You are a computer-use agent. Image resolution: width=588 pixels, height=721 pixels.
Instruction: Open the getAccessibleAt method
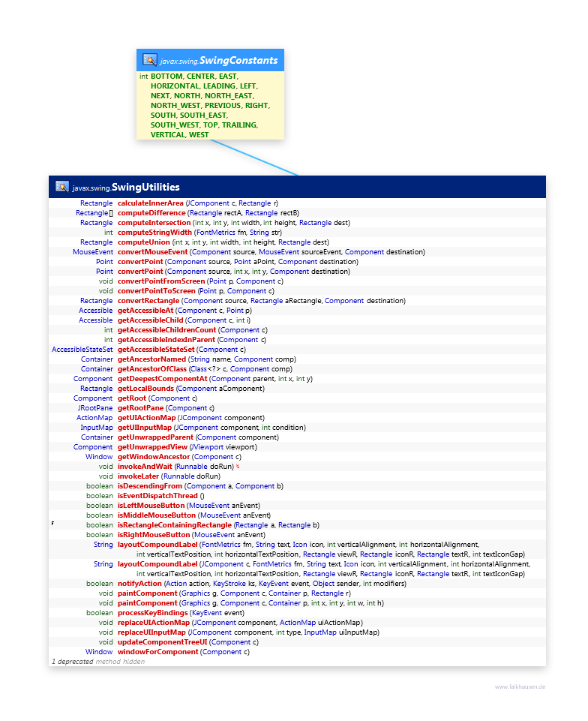[x=145, y=311]
